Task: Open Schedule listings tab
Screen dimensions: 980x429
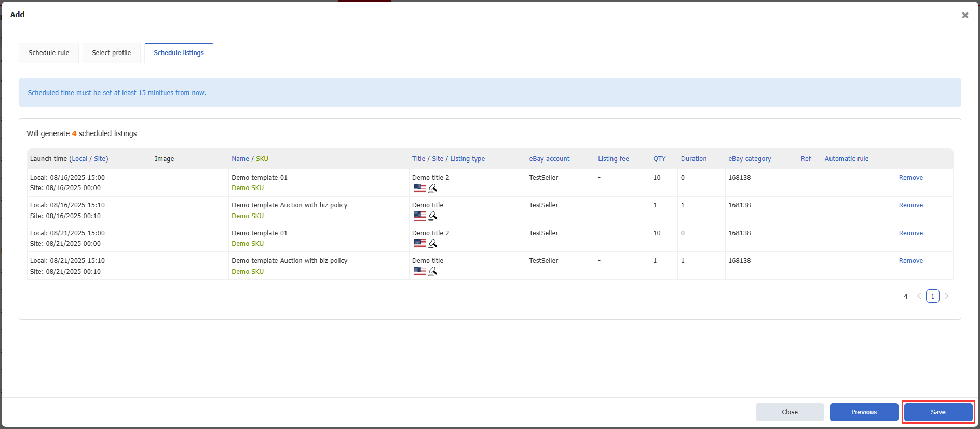Action: [179, 53]
